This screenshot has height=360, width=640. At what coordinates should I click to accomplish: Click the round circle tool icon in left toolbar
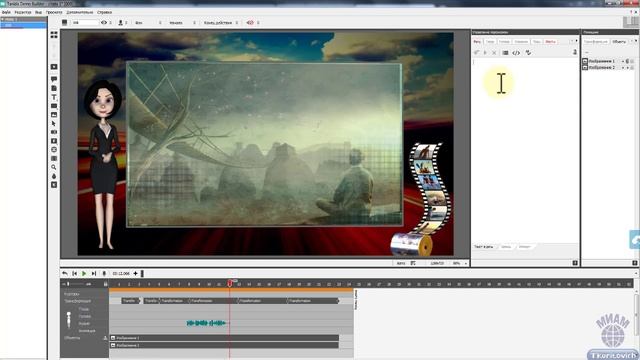pyautogui.click(x=54, y=150)
